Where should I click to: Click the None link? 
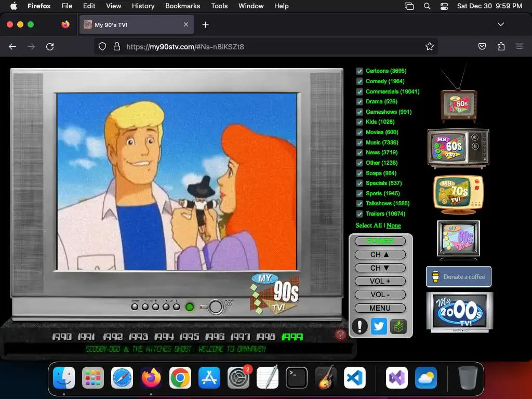point(394,225)
